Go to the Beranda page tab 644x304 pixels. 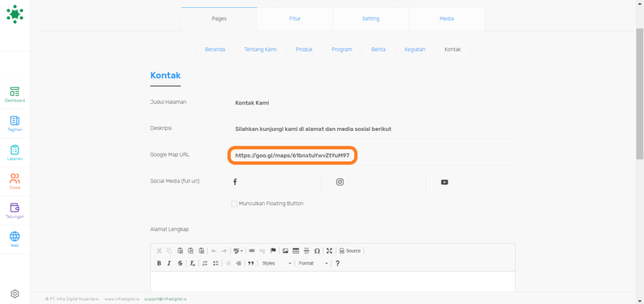pyautogui.click(x=215, y=49)
